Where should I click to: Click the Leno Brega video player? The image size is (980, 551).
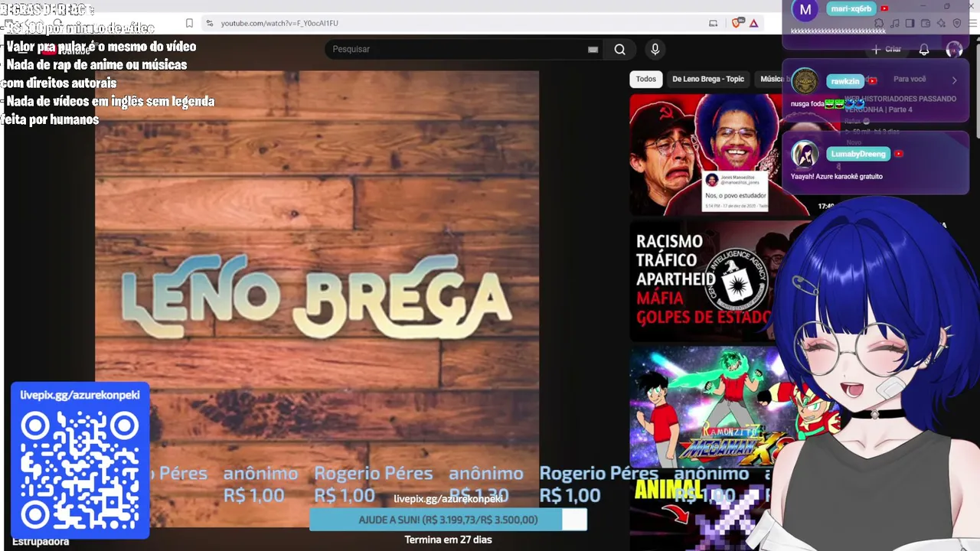point(317,298)
